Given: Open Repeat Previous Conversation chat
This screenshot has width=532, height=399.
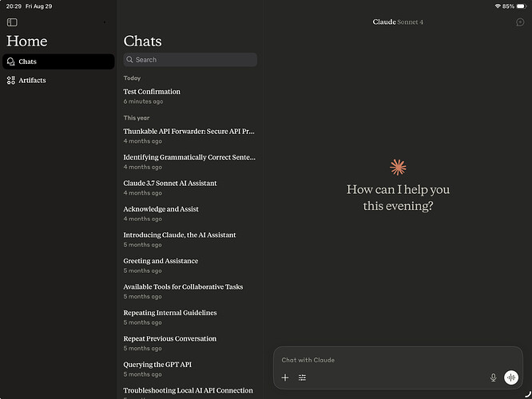Looking at the screenshot, I should tap(190, 343).
